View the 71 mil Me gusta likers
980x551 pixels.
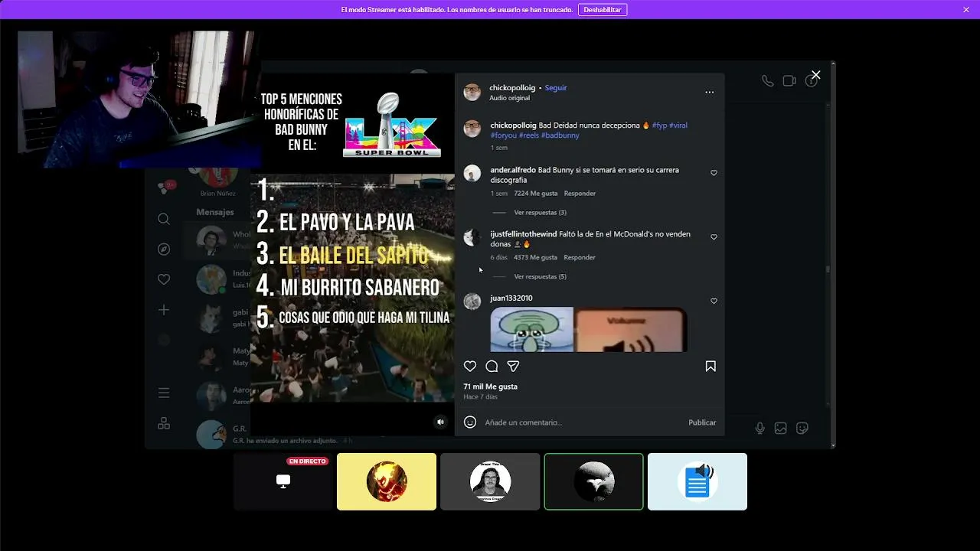click(490, 386)
